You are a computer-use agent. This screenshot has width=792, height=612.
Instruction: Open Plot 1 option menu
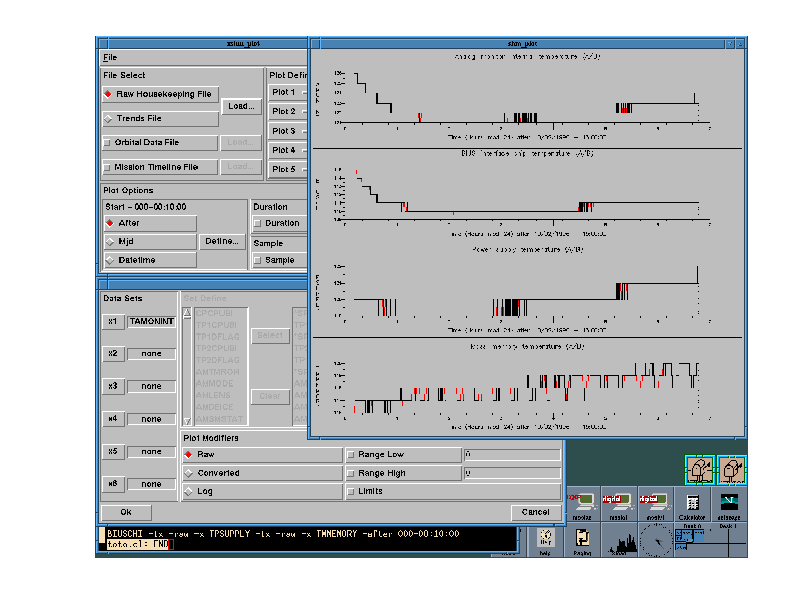(x=287, y=92)
